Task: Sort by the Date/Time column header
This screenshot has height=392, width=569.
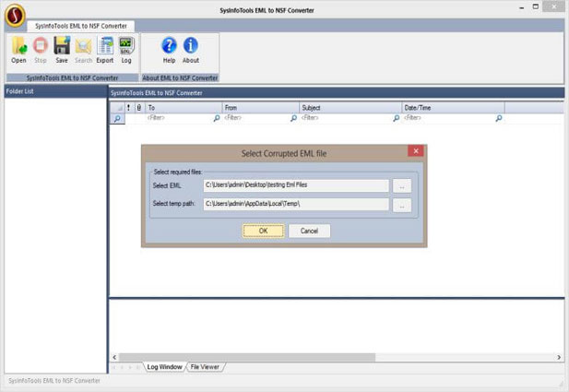Action: [453, 107]
